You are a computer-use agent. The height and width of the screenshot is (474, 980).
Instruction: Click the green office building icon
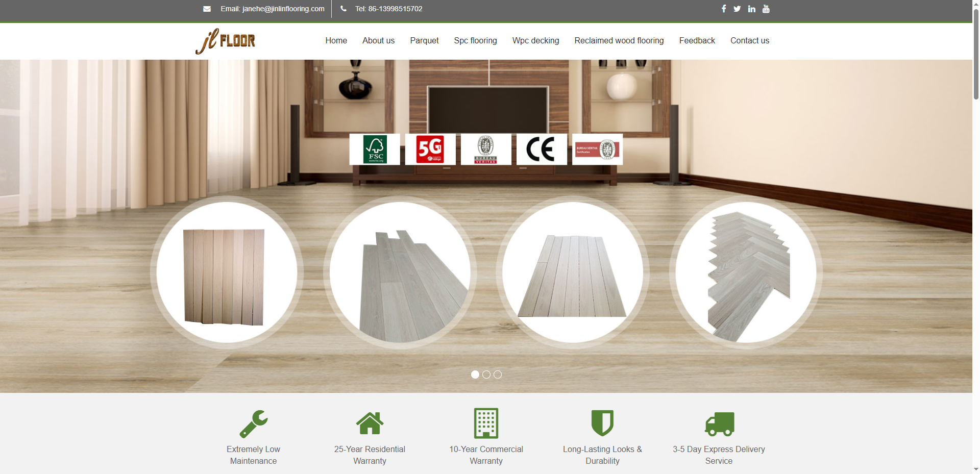pyautogui.click(x=486, y=423)
